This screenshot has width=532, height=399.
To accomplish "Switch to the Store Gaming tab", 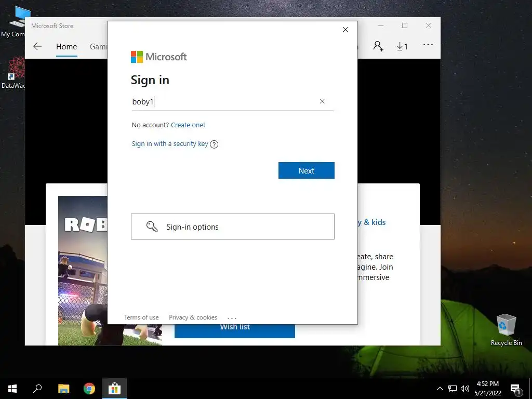I will coord(98,46).
